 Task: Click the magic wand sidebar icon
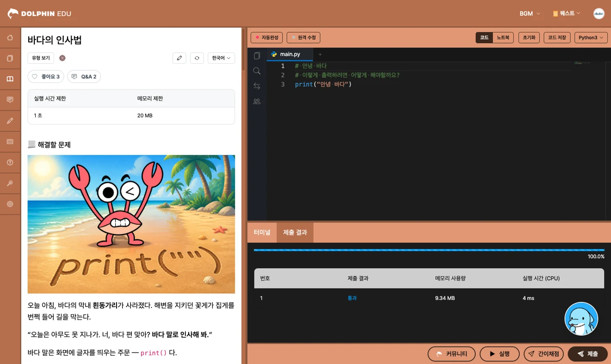[10, 183]
